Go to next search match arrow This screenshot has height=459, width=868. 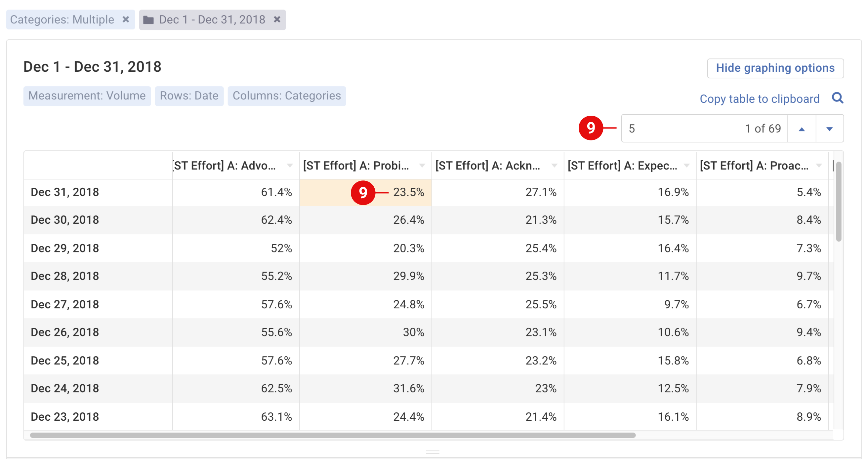click(x=830, y=129)
